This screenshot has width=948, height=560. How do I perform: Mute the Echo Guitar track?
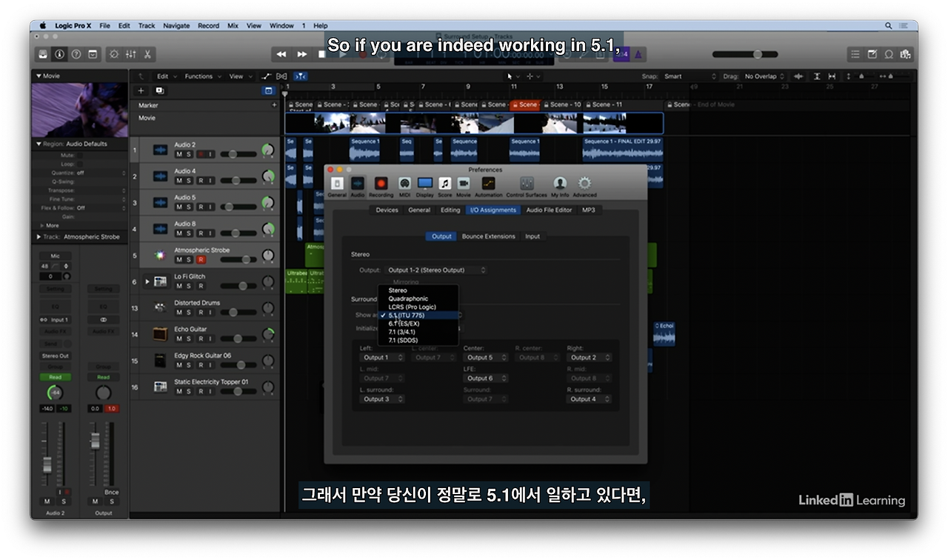[178, 339]
